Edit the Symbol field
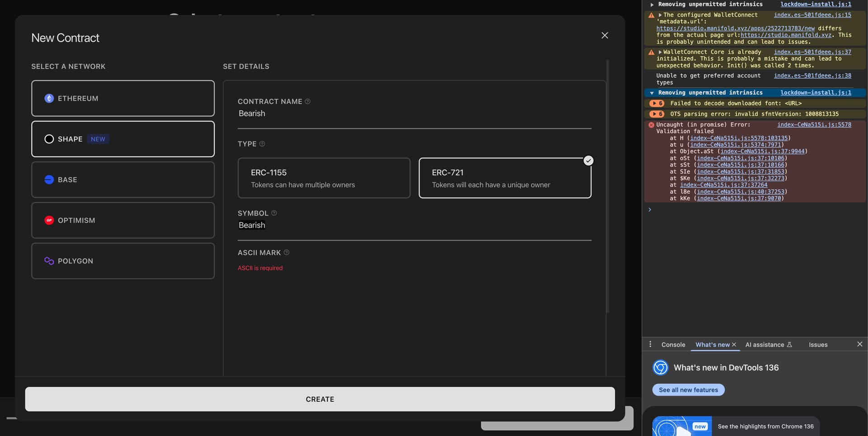Screen dimensions: 868x436 415,225
